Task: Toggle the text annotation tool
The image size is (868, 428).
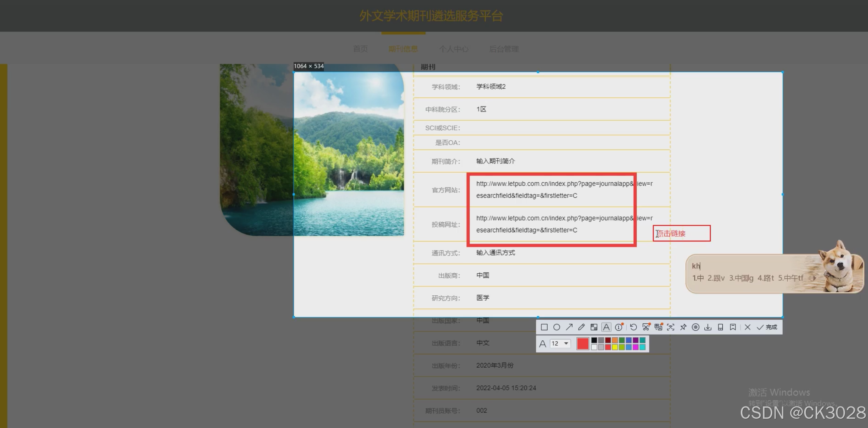Action: pyautogui.click(x=606, y=327)
